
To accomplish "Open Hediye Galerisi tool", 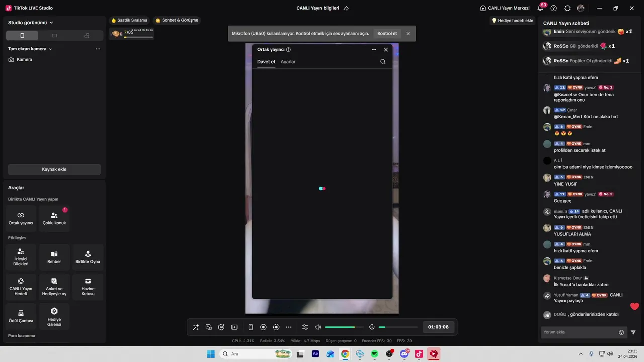I will 54,316.
